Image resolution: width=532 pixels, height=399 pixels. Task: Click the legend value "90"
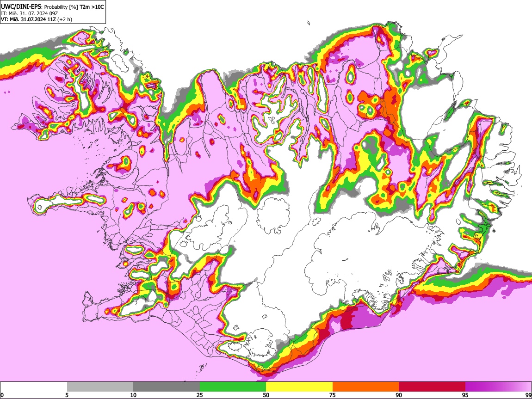point(399,395)
